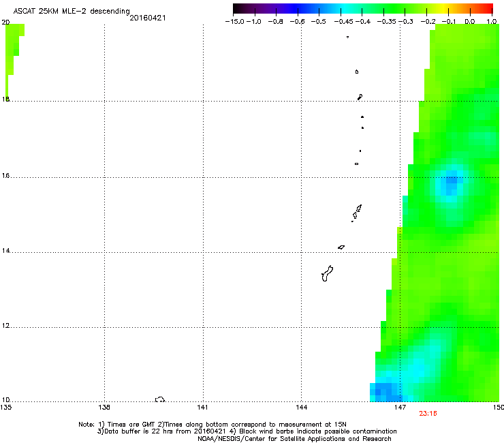Click the longitude axis label 141
This screenshot has width=504, height=443.
tap(202, 408)
